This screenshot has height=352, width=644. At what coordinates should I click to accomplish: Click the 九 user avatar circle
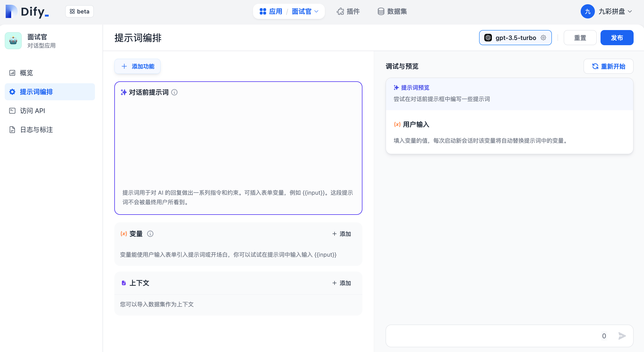coord(587,12)
